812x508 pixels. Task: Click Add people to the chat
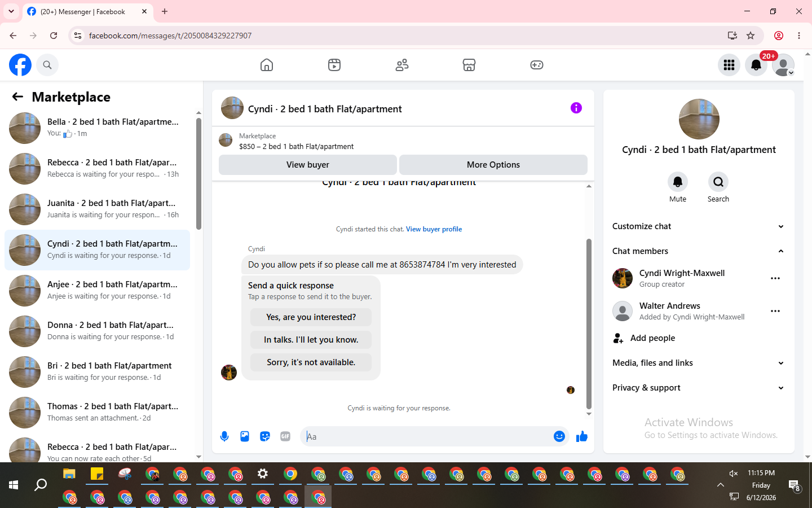(x=699, y=338)
